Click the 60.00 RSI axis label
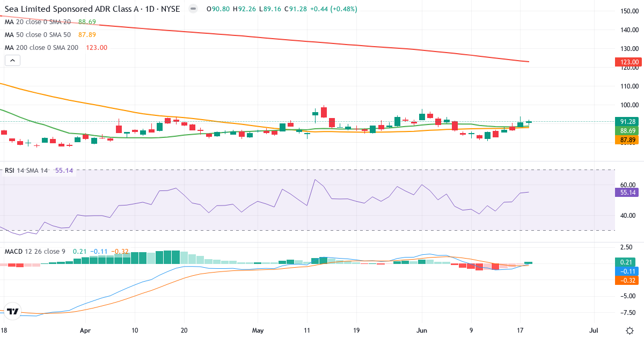Screen dimensions: 644x338 [x=629, y=185]
